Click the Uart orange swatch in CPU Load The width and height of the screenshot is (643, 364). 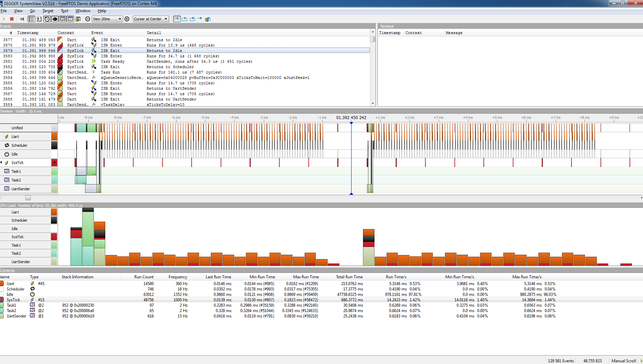point(54,212)
